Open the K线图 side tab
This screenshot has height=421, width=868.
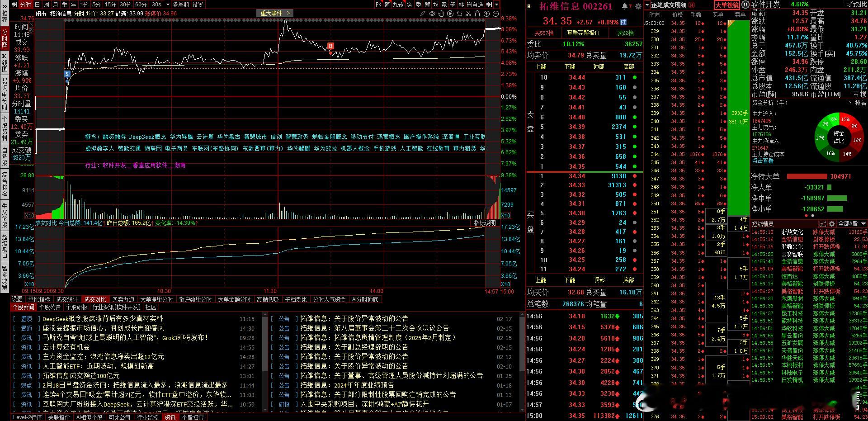coord(5,63)
